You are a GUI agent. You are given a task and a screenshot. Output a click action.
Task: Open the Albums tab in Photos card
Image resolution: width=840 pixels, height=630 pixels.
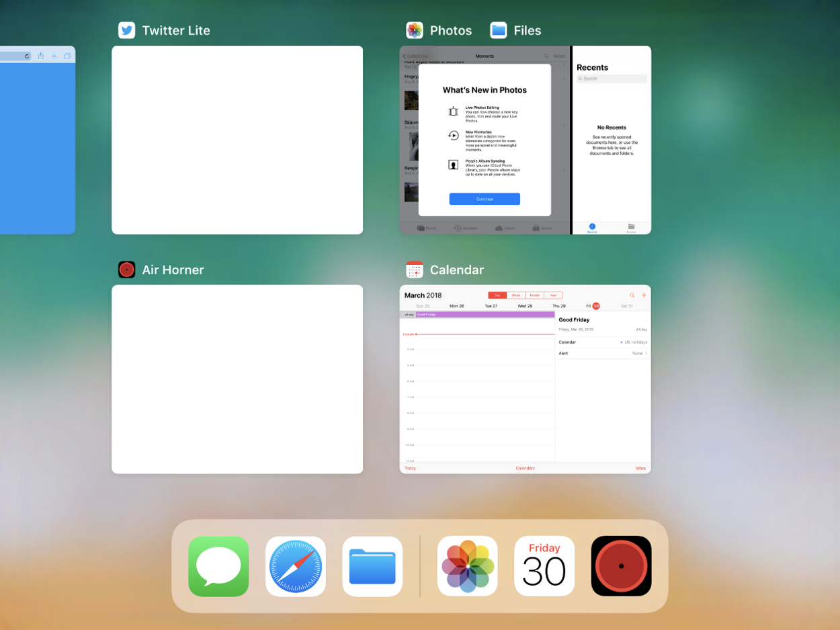click(542, 228)
